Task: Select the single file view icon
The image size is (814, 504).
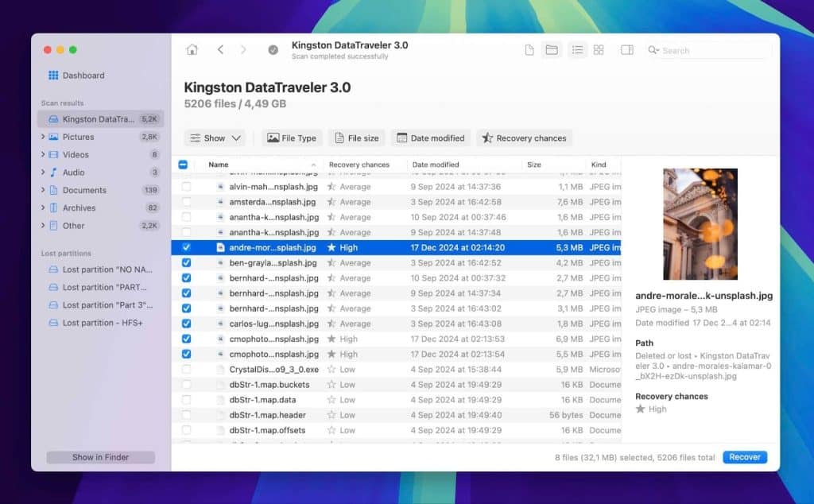Action: click(x=529, y=50)
